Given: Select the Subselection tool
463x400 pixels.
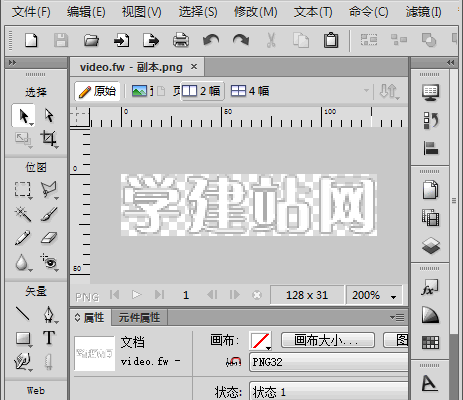Looking at the screenshot, I should [49, 115].
